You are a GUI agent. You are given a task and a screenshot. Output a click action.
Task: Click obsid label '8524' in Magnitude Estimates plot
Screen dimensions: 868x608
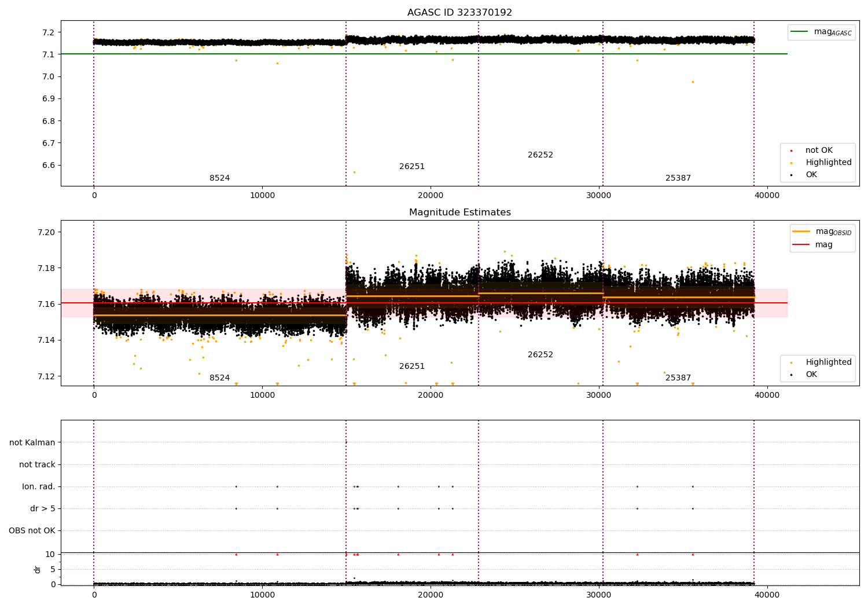click(x=219, y=378)
